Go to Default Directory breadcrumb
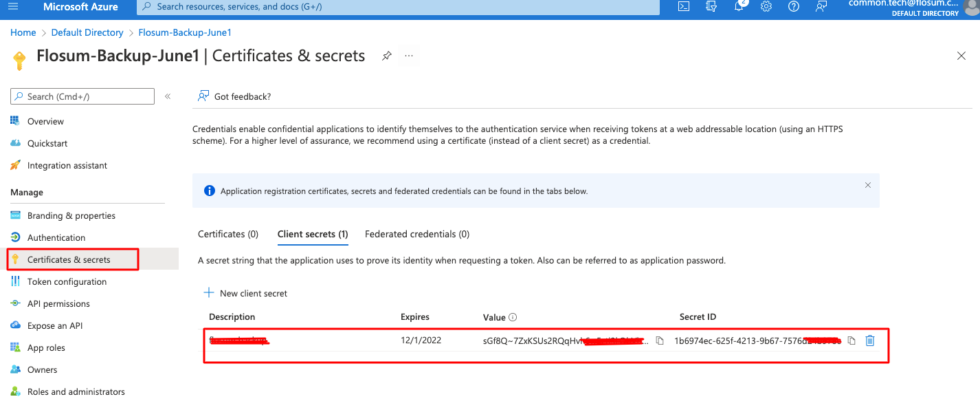 pyautogui.click(x=87, y=32)
